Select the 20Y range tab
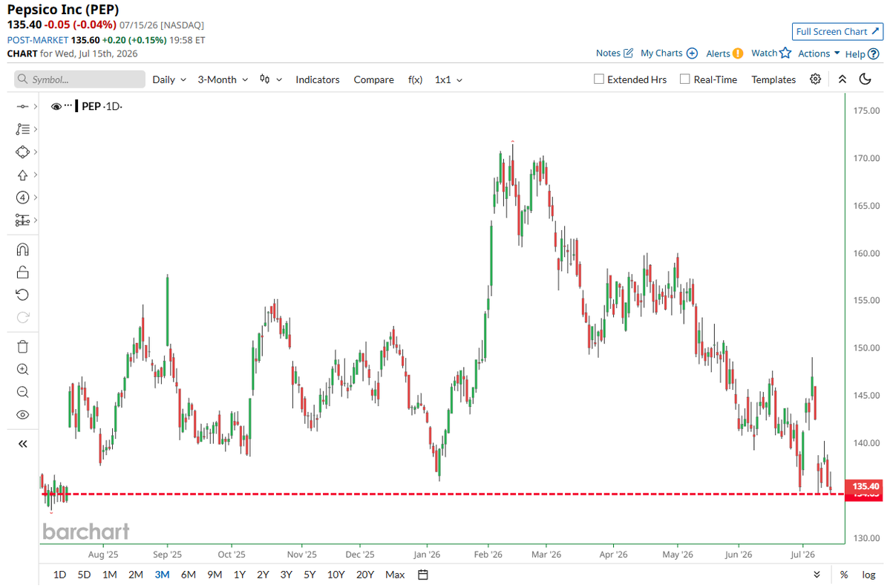The image size is (890, 588). pos(365,575)
